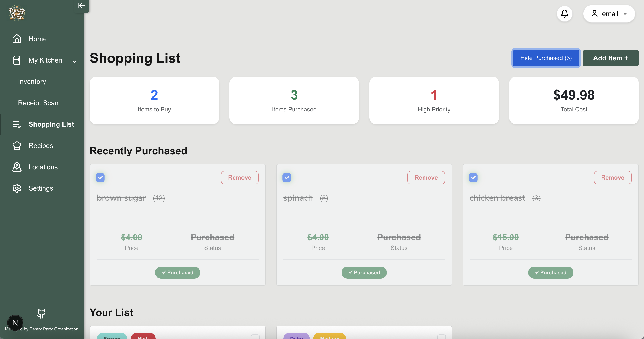Remove spinach from list
Viewport: 644px width, 339px height.
(426, 178)
